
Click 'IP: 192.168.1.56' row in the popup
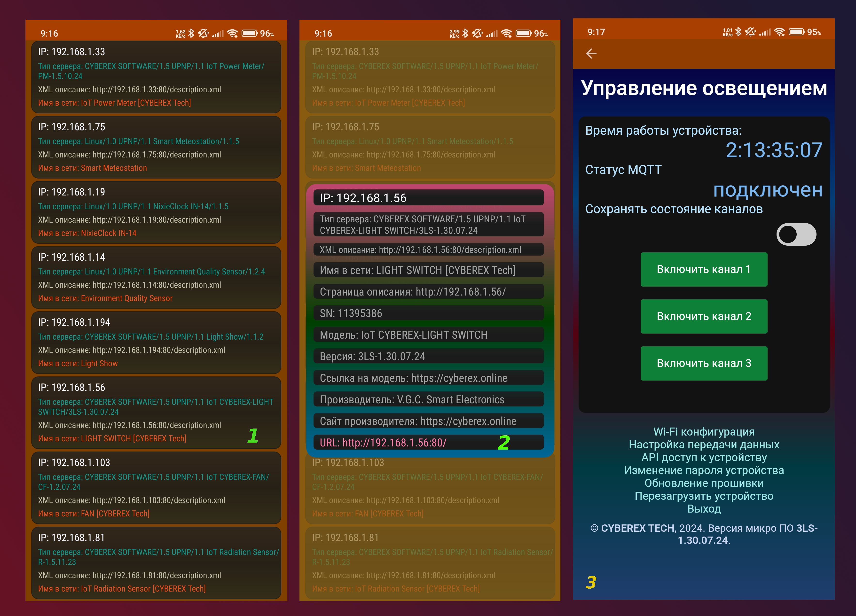click(428, 198)
